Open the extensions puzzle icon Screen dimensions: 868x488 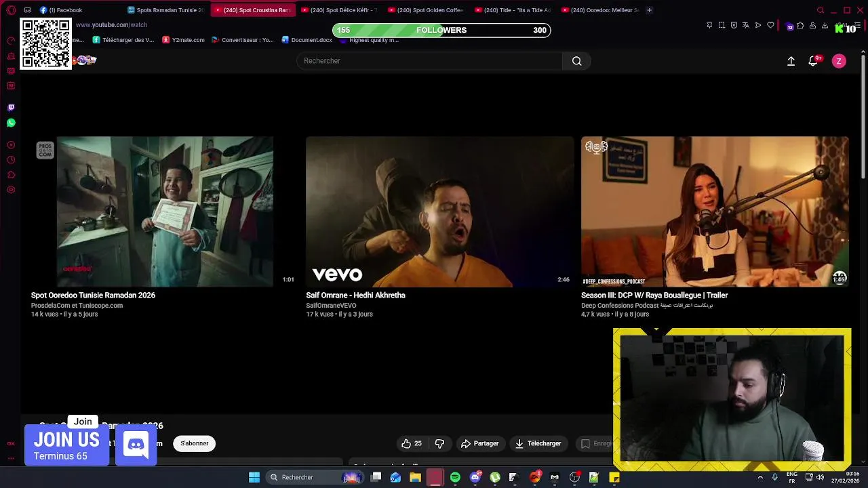800,26
